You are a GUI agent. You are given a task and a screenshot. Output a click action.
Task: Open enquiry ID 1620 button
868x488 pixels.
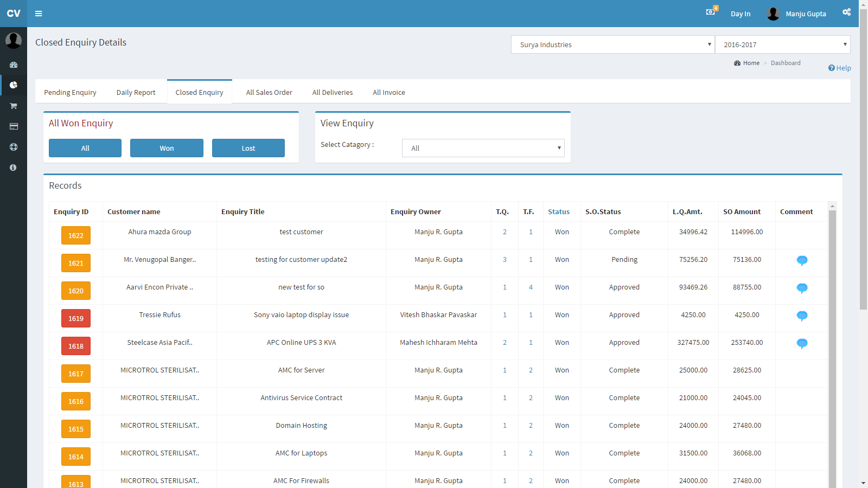click(x=76, y=291)
